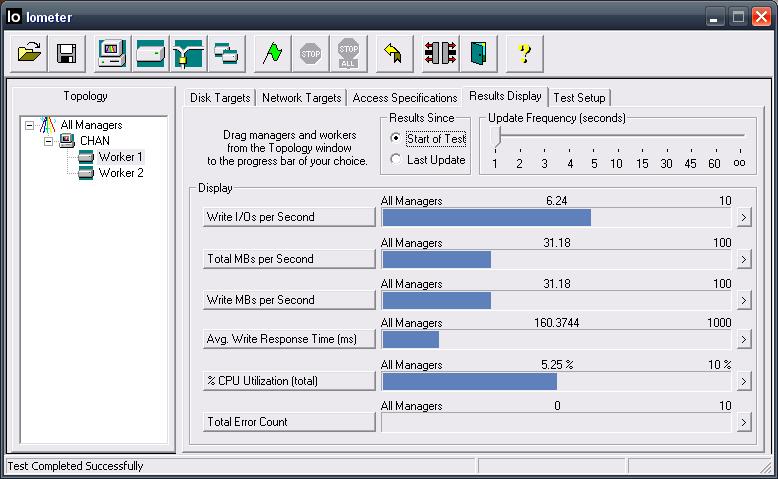
Task: Switch to the Access Specifications tab
Action: (405, 98)
